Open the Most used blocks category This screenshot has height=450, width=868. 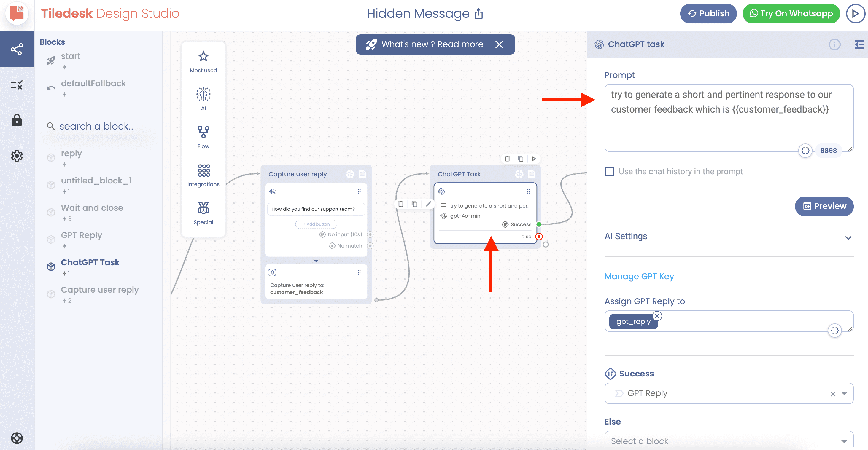point(203,62)
